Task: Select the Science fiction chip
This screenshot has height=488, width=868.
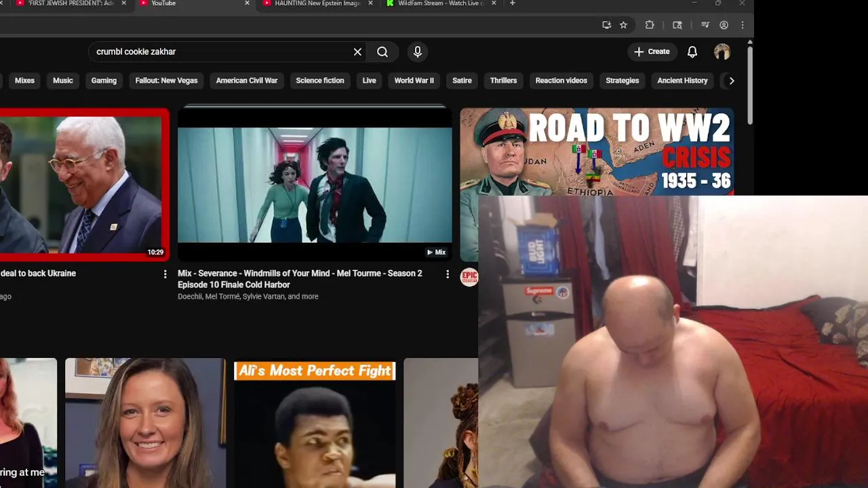Action: (320, 81)
